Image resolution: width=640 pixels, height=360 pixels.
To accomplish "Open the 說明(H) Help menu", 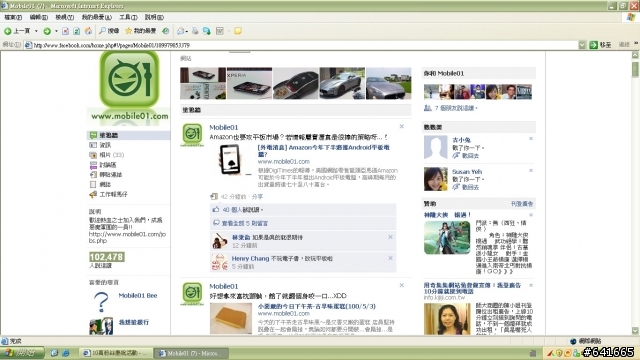I will pyautogui.click(x=154, y=17).
